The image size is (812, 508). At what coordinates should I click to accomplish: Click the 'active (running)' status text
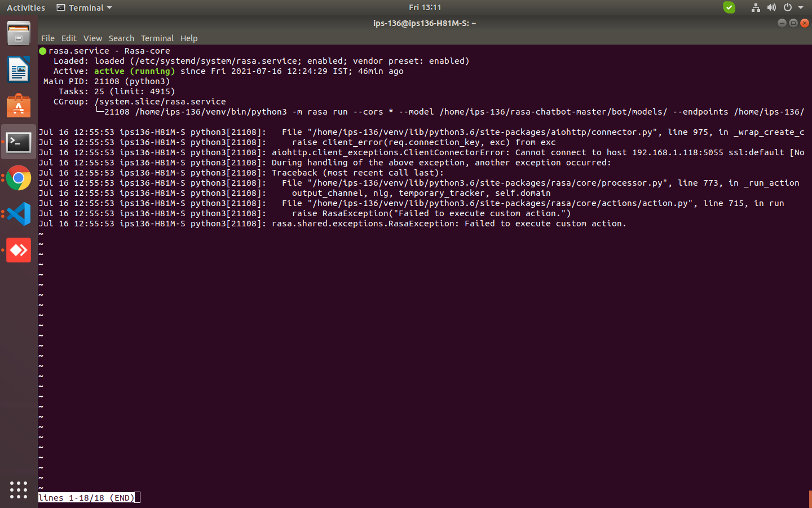[x=135, y=71]
